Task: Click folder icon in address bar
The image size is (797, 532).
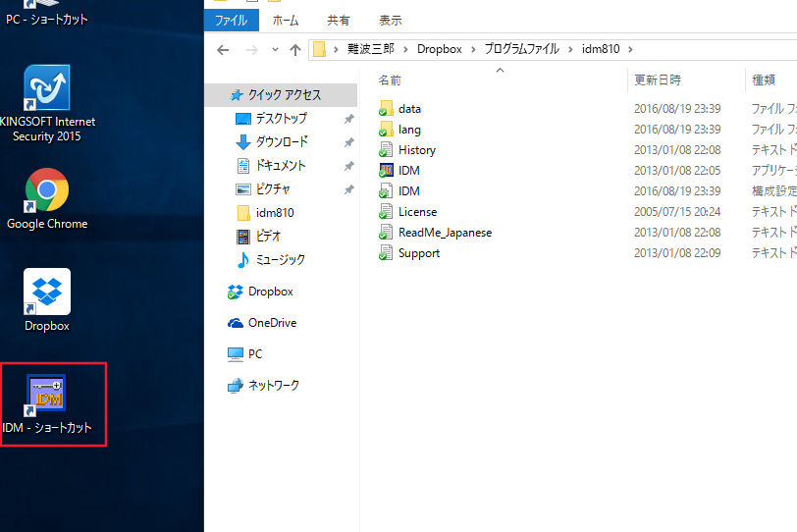Action: point(319,49)
